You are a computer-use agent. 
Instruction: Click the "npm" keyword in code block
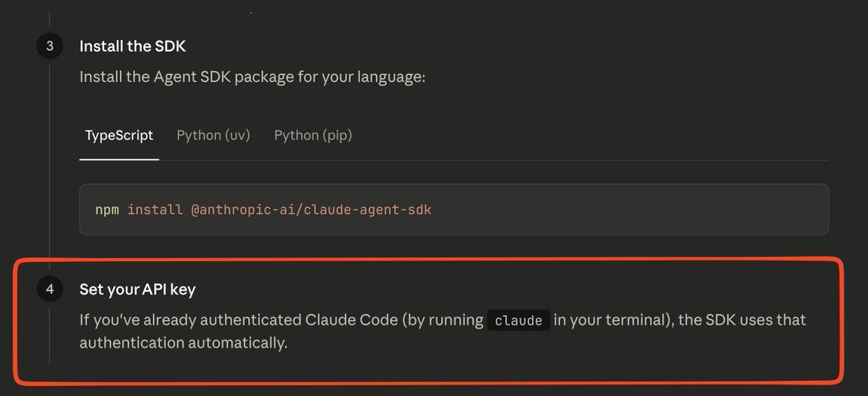tap(107, 210)
